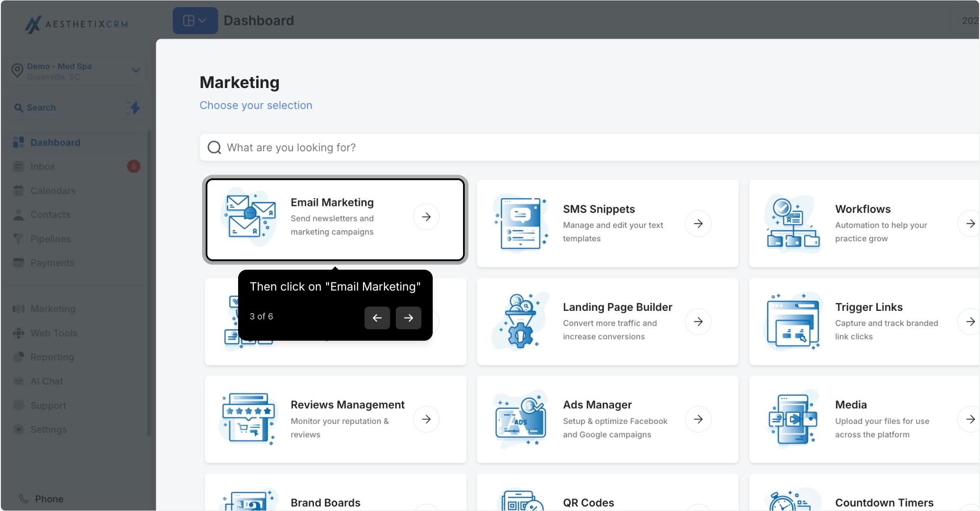980x511 pixels.
Task: Click the 'Choose your selection' text
Action: (x=256, y=105)
